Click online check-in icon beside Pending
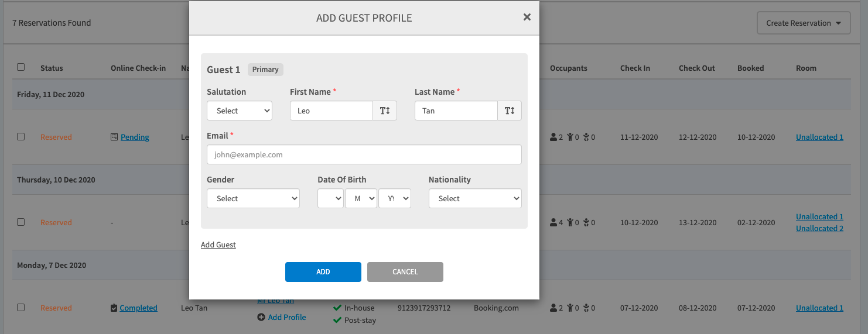 tap(114, 137)
